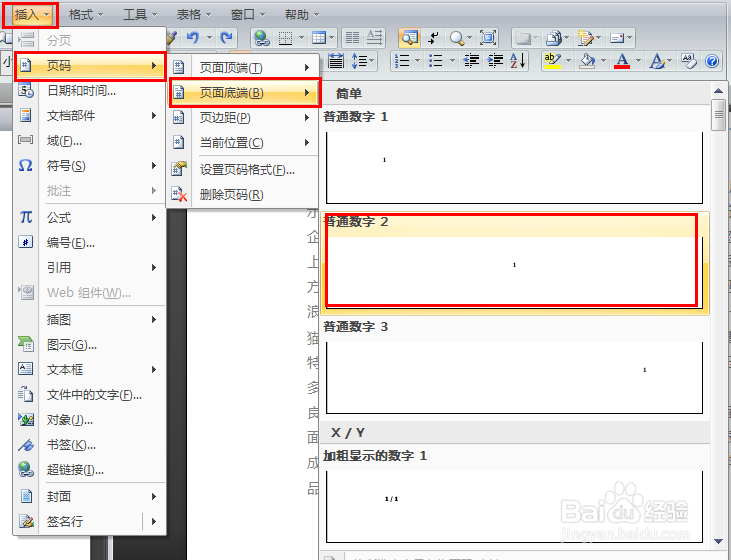Choose 图示(G)... menu entry

pyautogui.click(x=90, y=345)
